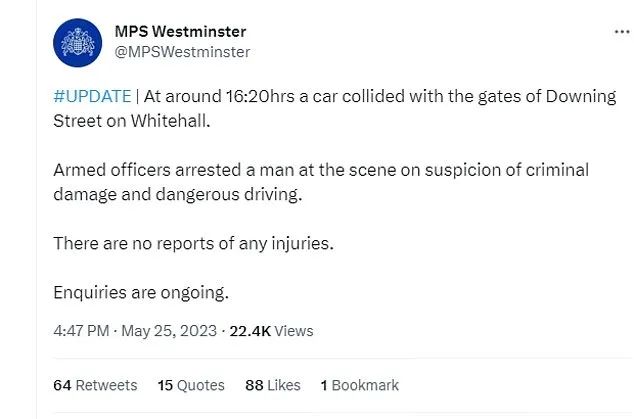Click the phrase 'dangerous driving' in the tweet
The height and width of the screenshot is (419, 634).
[x=228, y=195]
